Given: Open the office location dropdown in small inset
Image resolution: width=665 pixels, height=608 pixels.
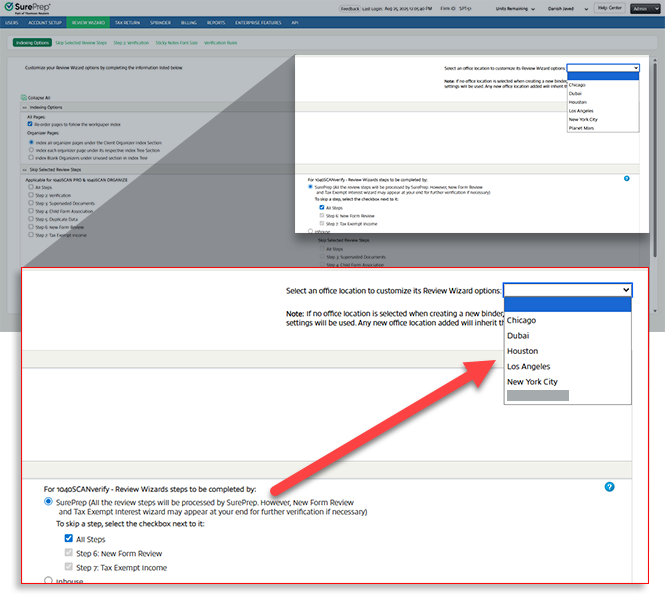Looking at the screenshot, I should (603, 68).
